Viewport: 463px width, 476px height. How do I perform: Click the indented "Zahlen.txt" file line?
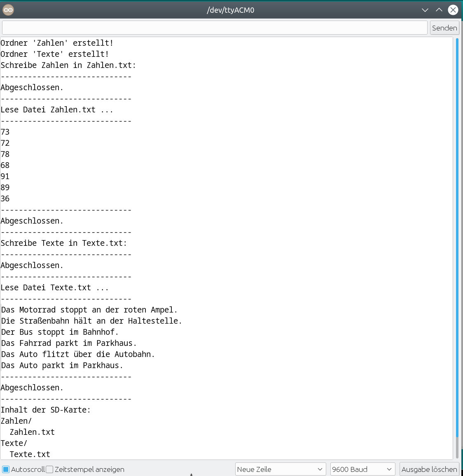tap(32, 432)
